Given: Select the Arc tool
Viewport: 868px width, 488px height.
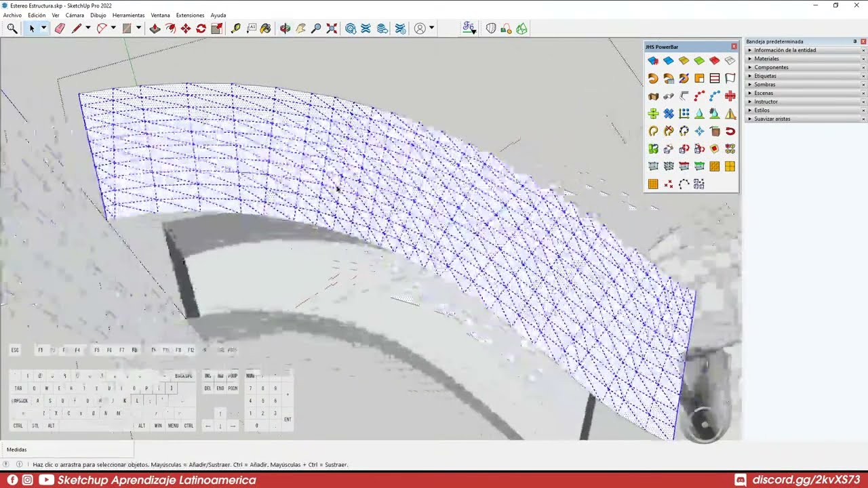Looking at the screenshot, I should pos(102,28).
